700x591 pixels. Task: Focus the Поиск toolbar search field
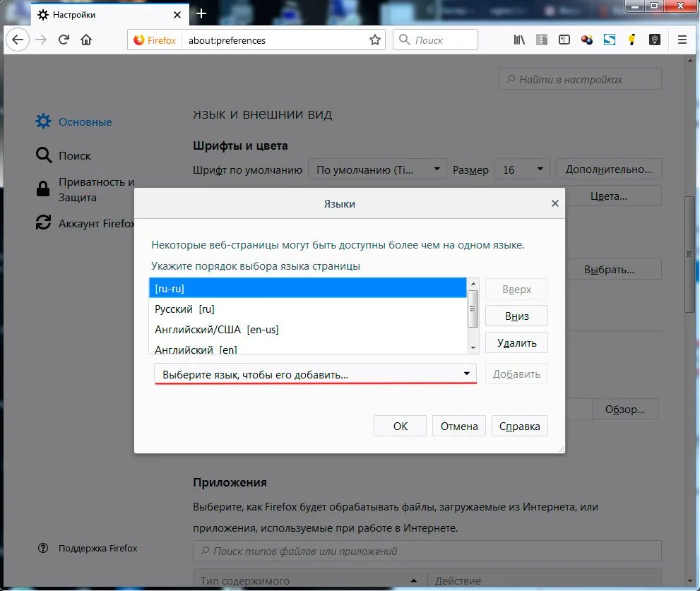click(x=435, y=40)
